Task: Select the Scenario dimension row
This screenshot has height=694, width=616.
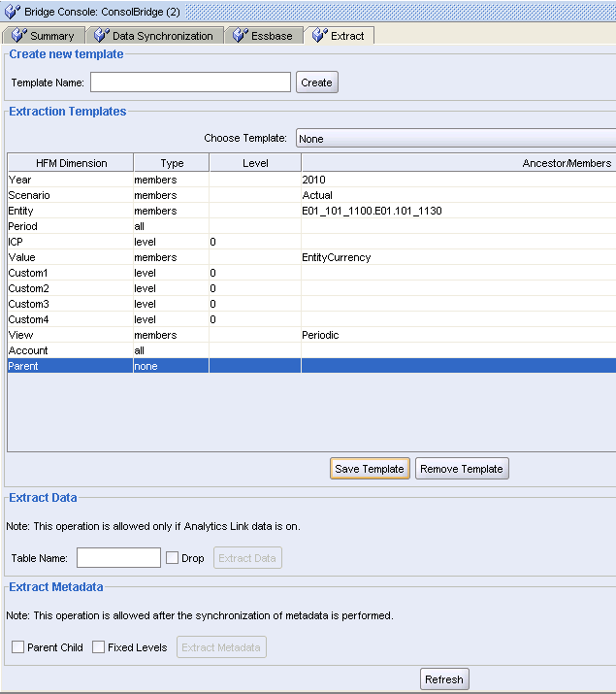Action: click(x=311, y=195)
